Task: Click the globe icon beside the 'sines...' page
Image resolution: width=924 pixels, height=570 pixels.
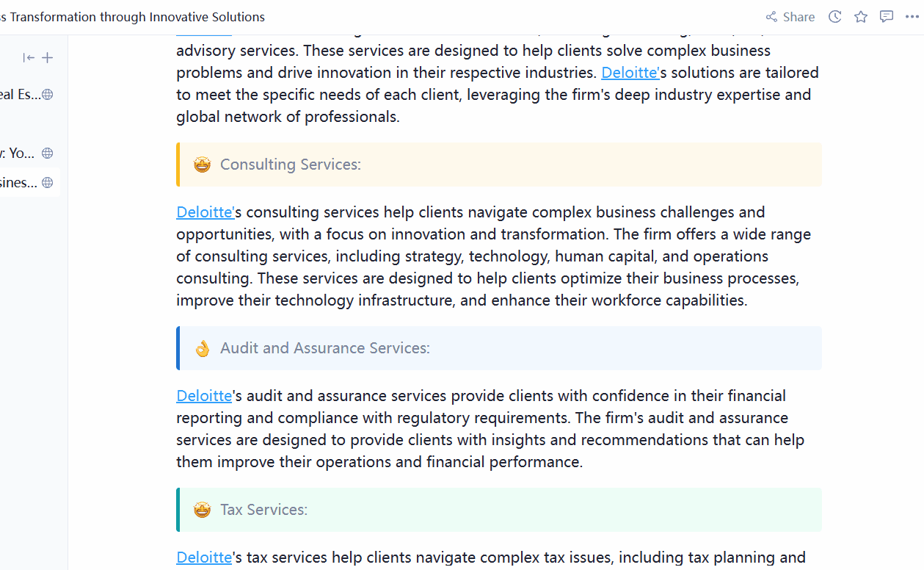Action: tap(48, 183)
